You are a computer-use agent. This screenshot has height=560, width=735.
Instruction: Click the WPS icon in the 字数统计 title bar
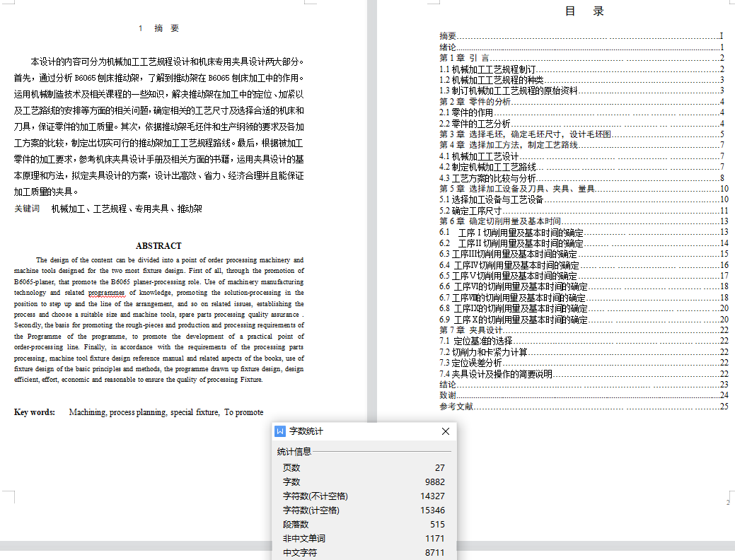280,431
